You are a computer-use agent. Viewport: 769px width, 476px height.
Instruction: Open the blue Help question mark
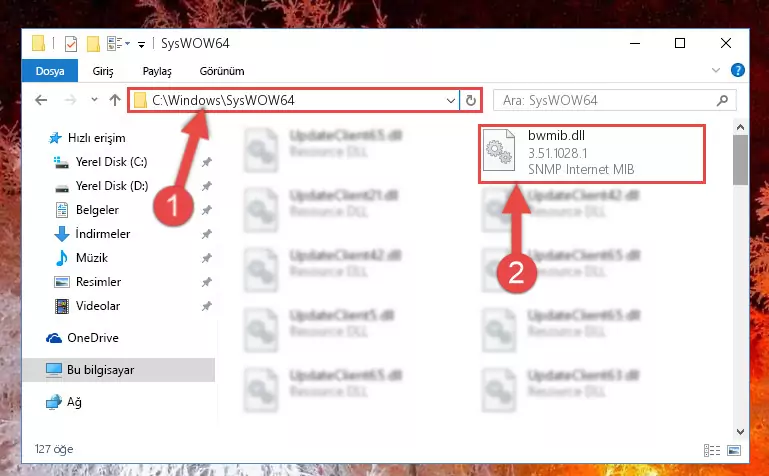point(737,71)
